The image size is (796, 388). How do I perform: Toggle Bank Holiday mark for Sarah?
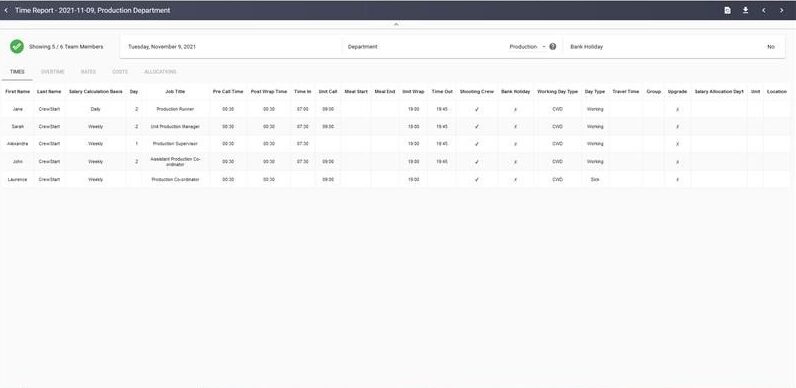[x=515, y=126]
